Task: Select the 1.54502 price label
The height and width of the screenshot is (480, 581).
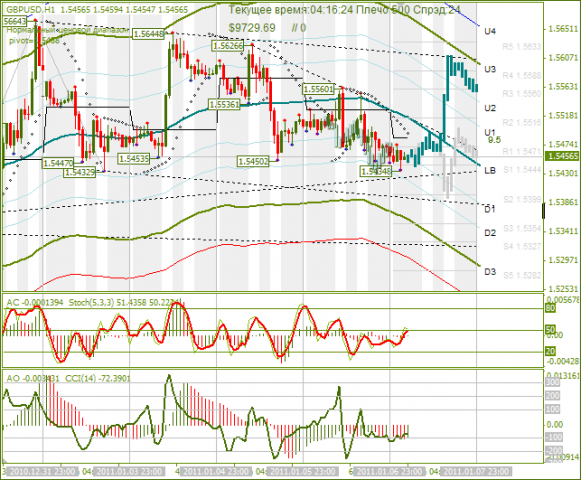Action: point(253,161)
